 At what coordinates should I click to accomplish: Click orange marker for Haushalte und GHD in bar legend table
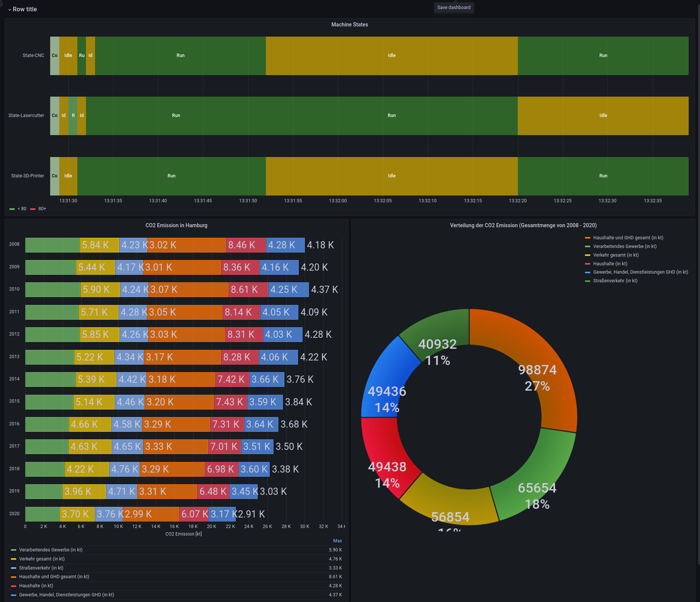tap(14, 577)
